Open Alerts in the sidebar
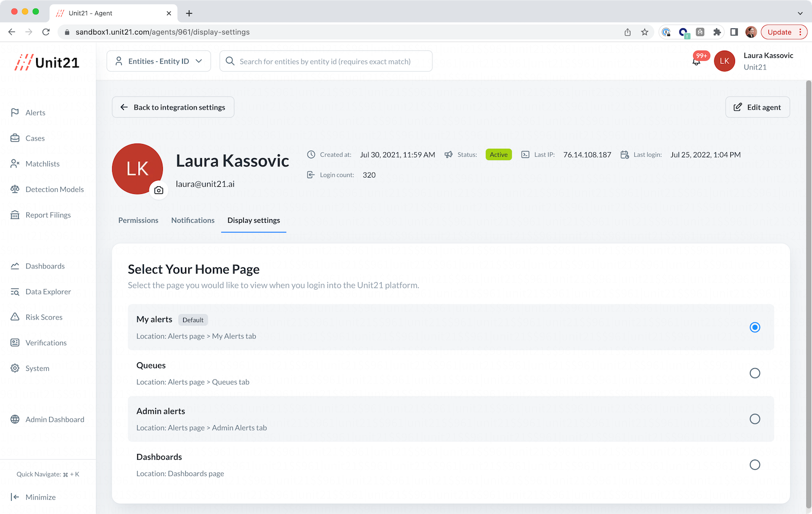 (x=35, y=113)
